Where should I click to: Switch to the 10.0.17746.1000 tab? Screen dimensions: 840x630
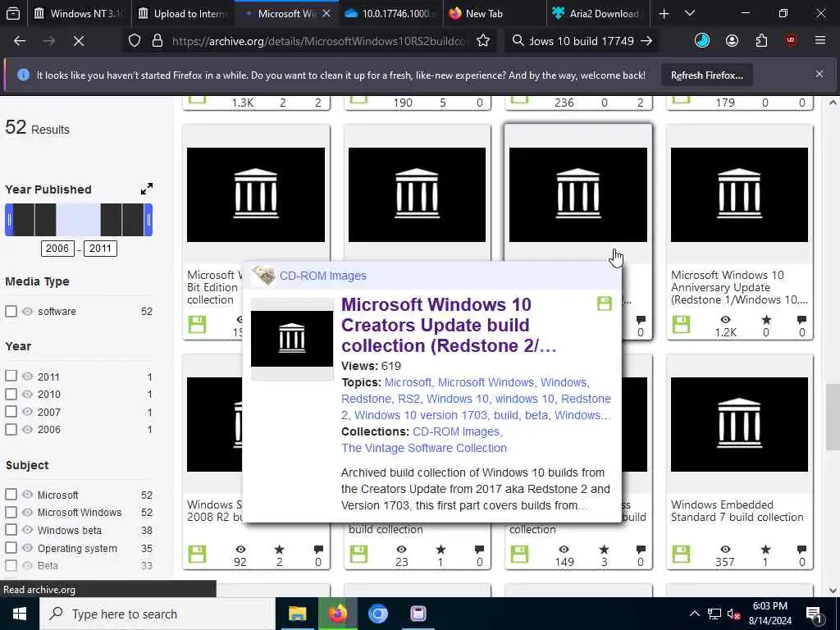pos(390,13)
